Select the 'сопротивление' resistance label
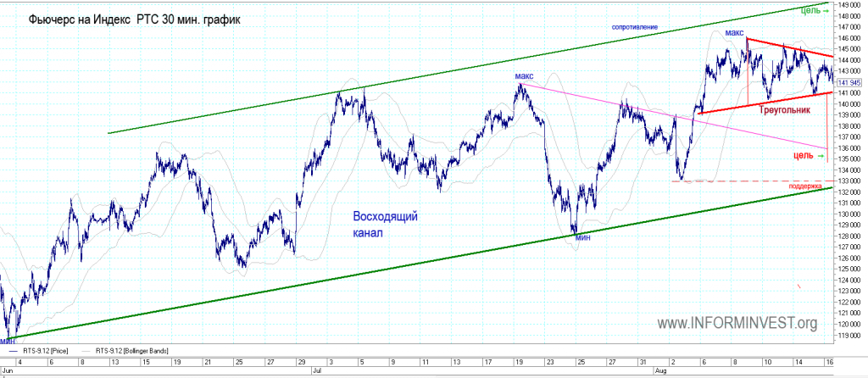 (x=634, y=27)
